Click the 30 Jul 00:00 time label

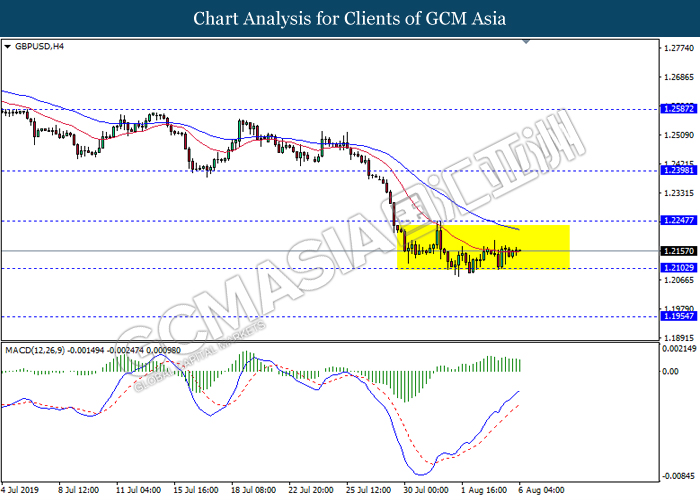(426, 490)
